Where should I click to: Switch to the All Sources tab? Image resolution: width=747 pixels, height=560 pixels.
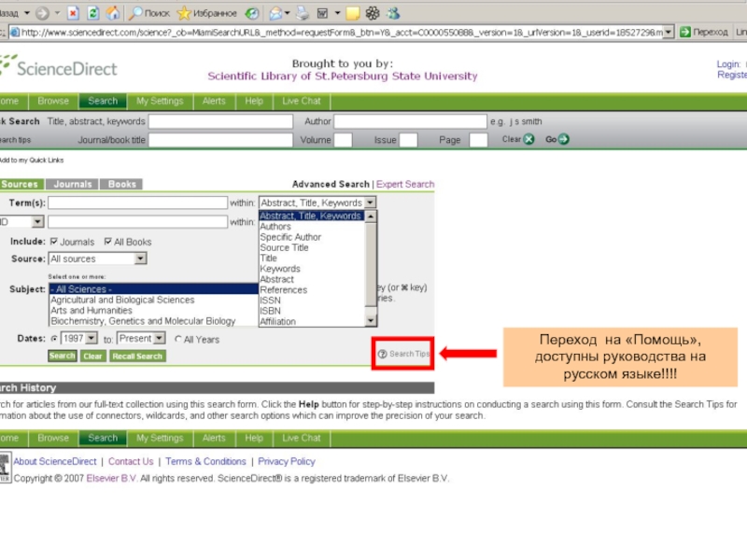(21, 184)
